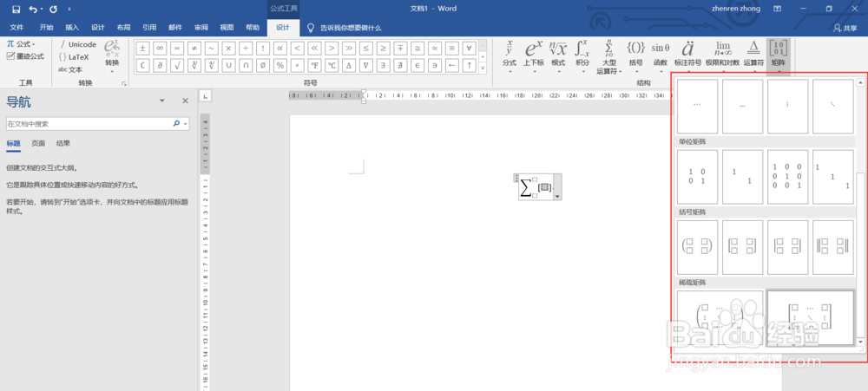This screenshot has height=391, width=868.
Task: Insert the for-all ∀ symbol
Action: (x=469, y=48)
